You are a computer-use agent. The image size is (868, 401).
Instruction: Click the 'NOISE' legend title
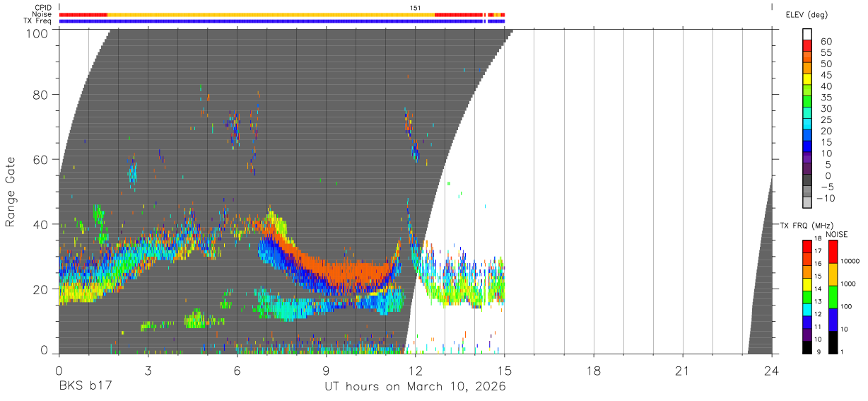point(836,234)
